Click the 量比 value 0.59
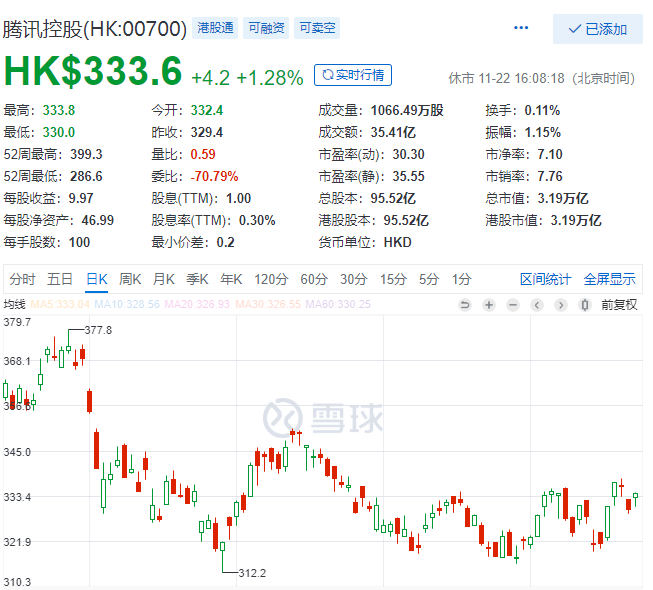This screenshot has width=653, height=590. (203, 154)
